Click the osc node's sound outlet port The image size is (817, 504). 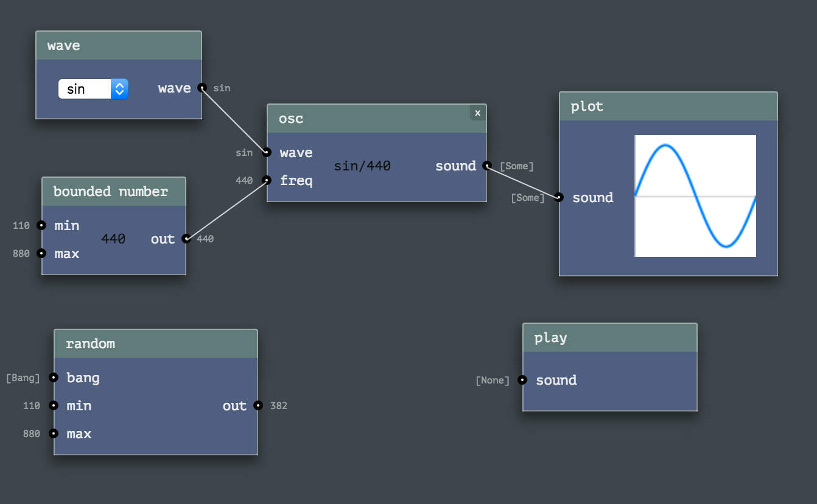[x=486, y=165]
